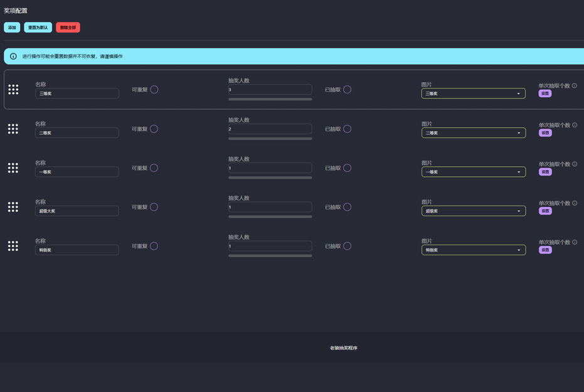Click info icon beside 单次抽取个数 in 三等奖 row
Viewport: 584px width, 392px height.
[574, 86]
